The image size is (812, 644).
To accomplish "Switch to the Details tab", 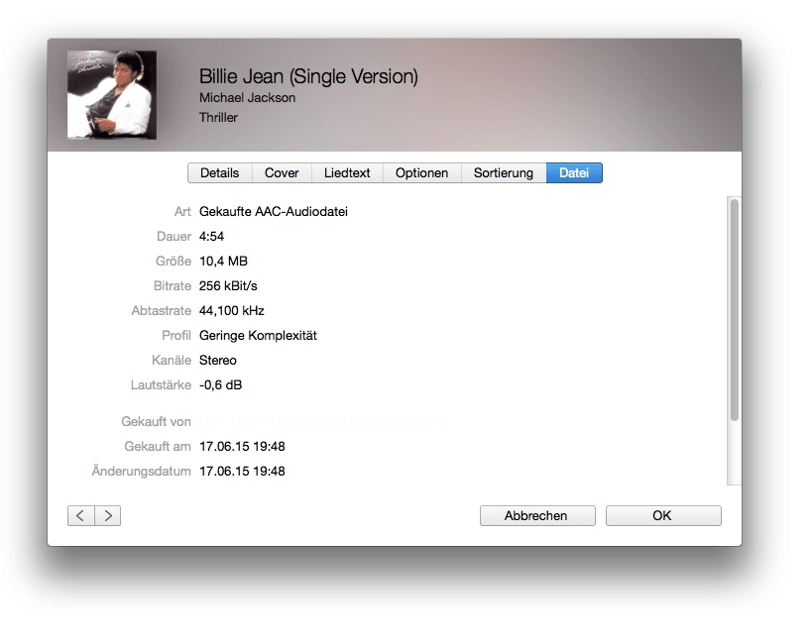I will (x=219, y=173).
